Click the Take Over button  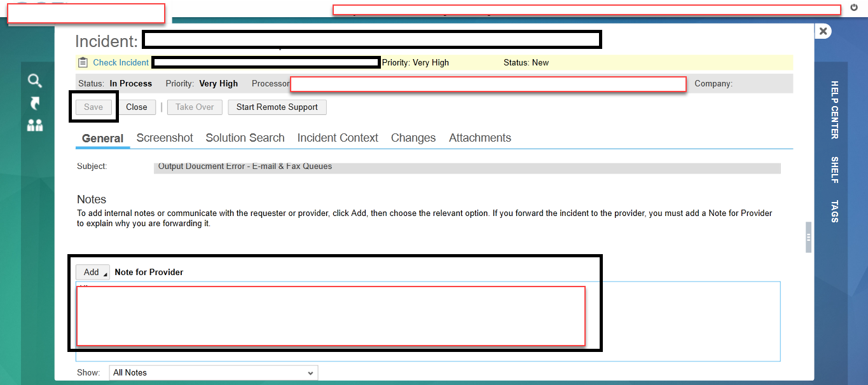pyautogui.click(x=195, y=107)
